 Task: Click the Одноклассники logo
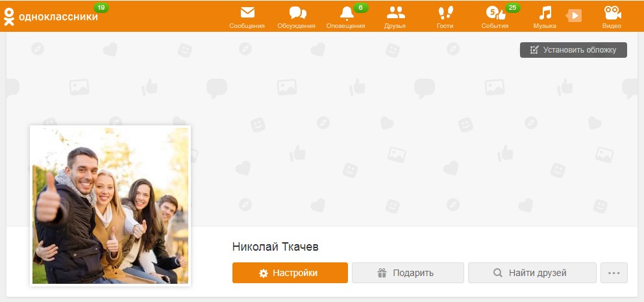(x=51, y=16)
